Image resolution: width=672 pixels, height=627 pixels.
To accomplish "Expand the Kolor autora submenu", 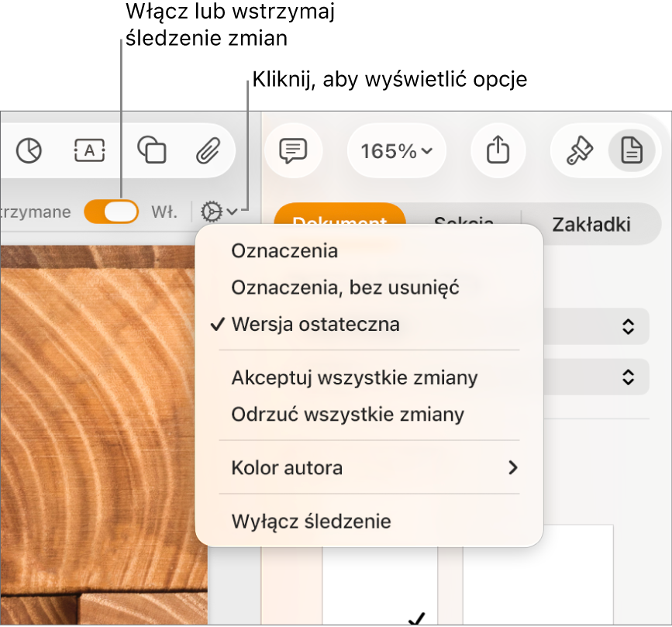I will click(370, 468).
